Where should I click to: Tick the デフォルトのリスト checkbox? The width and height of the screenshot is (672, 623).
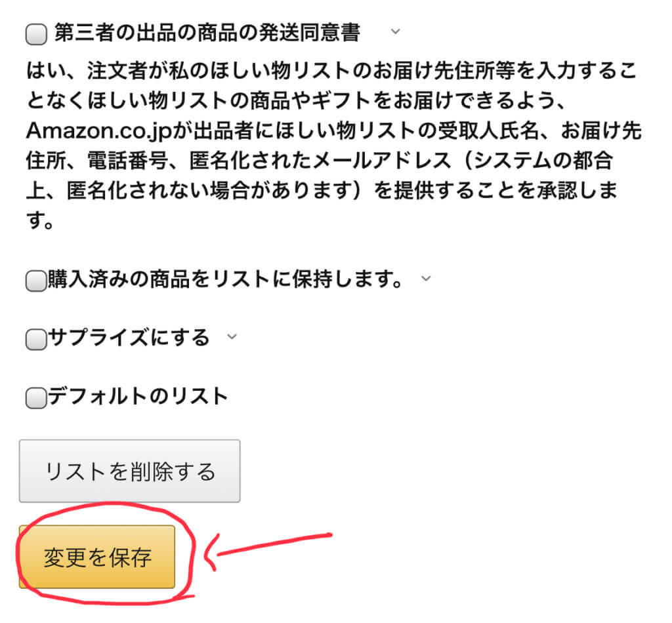pyautogui.click(x=35, y=397)
